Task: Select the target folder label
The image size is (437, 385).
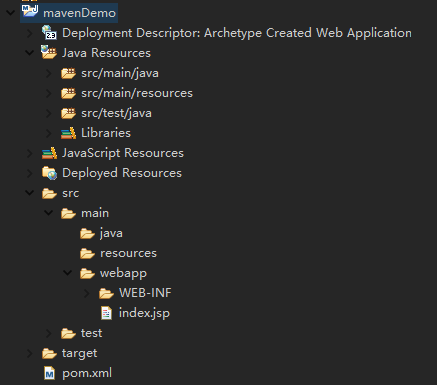Action: click(x=79, y=353)
